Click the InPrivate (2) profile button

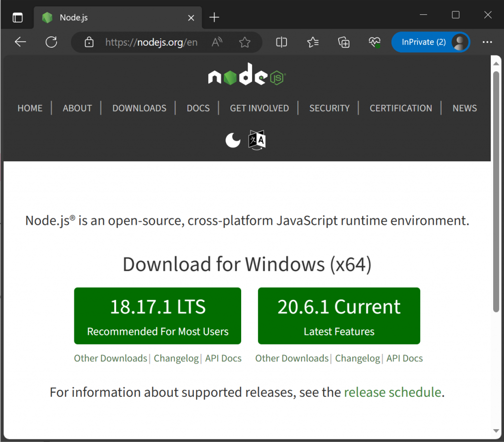click(431, 42)
